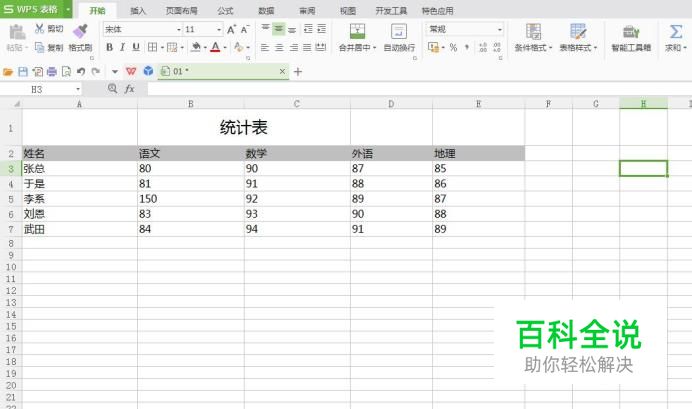Click the Cut (剪切) scissors icon
The image size is (692, 409).
click(x=40, y=29)
